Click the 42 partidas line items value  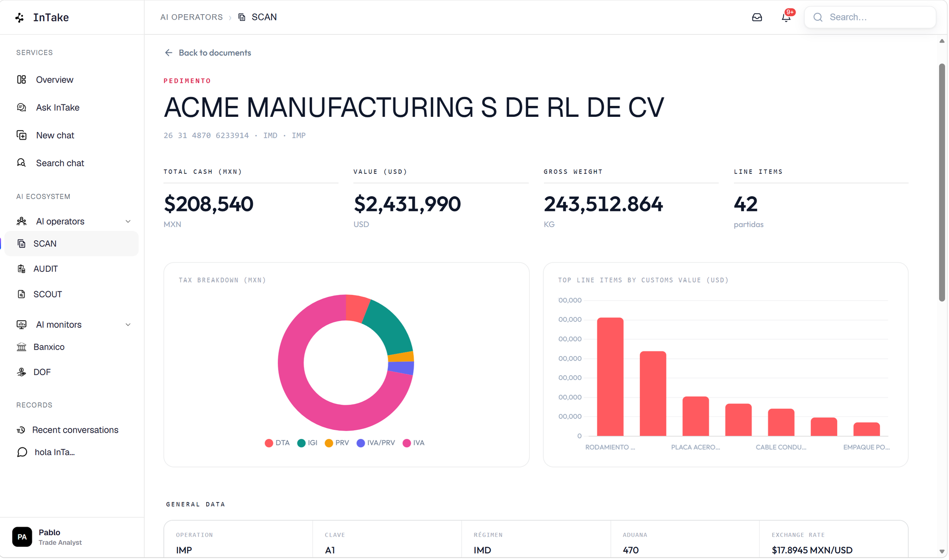(x=747, y=205)
